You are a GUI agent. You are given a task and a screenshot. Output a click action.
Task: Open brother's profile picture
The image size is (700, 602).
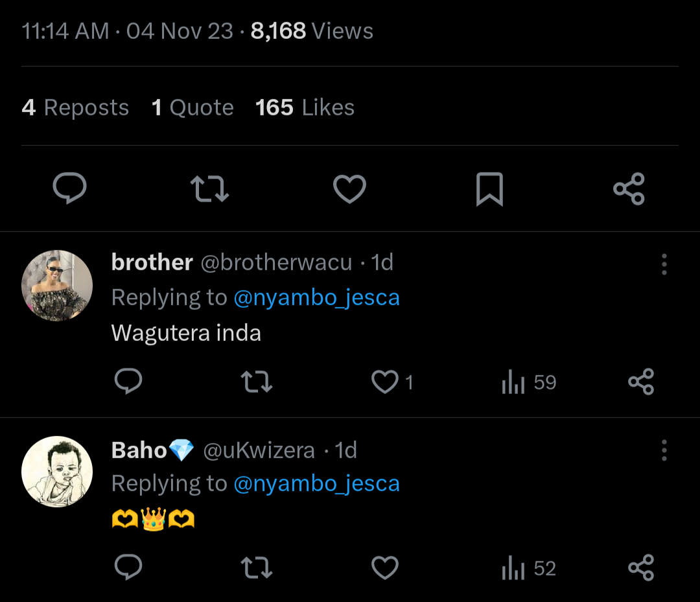coord(57,286)
